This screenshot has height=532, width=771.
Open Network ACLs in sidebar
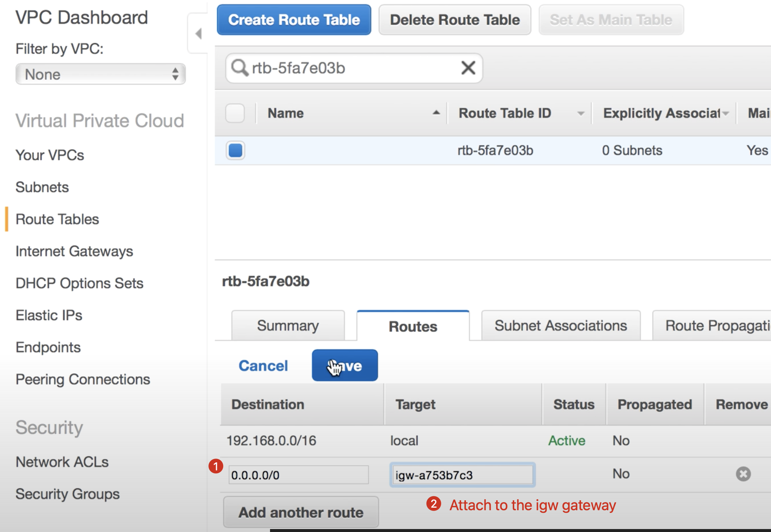(62, 462)
